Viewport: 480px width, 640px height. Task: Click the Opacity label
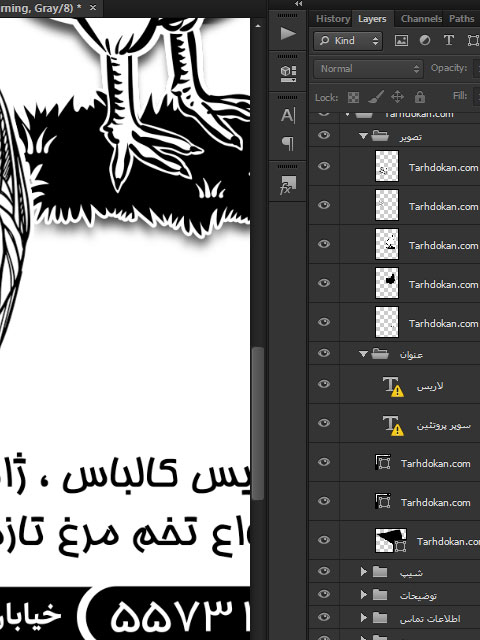point(449,68)
